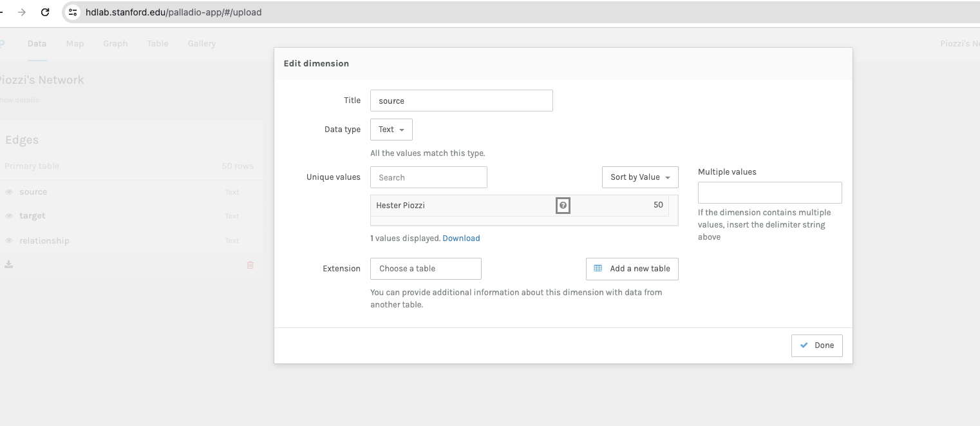Switch to the Map tab
The width and height of the screenshot is (980, 426).
pyautogui.click(x=75, y=44)
